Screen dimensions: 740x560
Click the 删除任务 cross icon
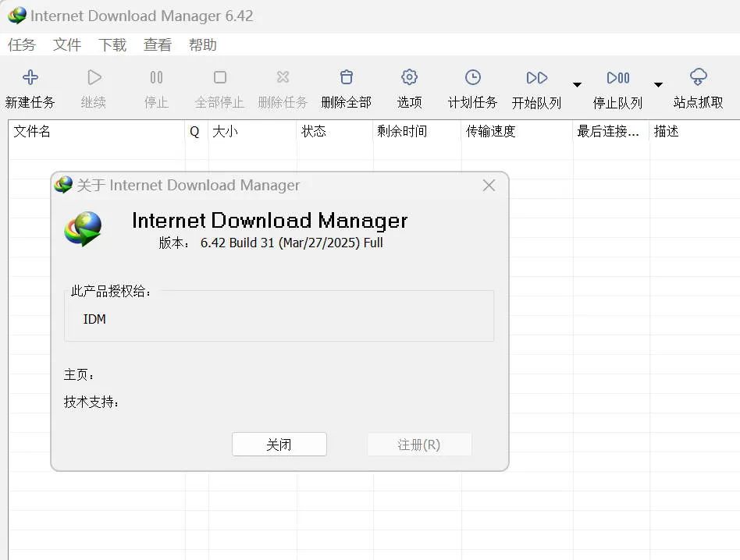[283, 77]
